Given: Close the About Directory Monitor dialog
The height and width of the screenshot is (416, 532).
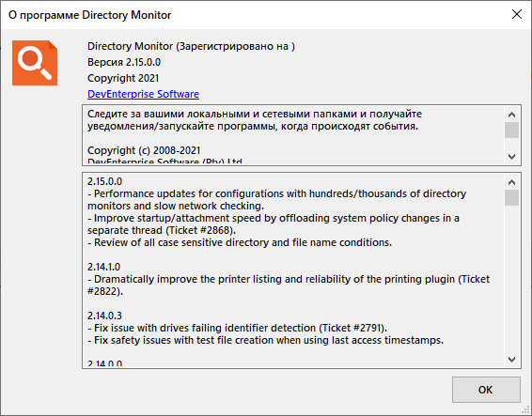Looking at the screenshot, I should tap(517, 14).
